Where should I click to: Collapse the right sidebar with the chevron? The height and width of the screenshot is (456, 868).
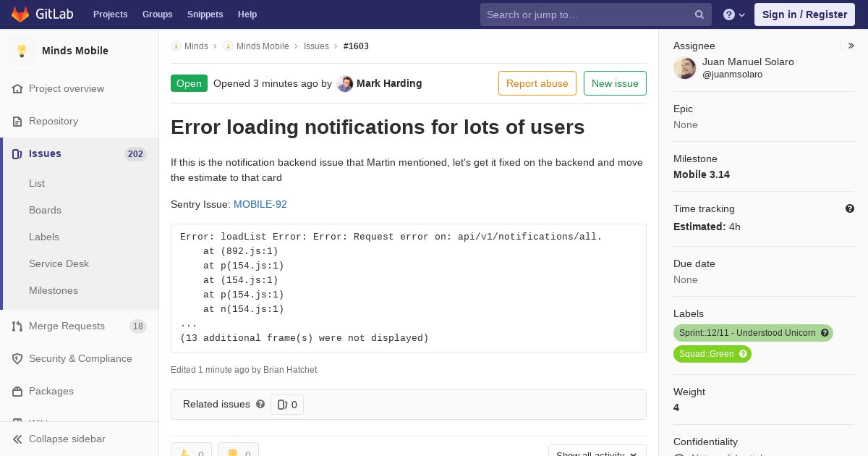point(851,46)
